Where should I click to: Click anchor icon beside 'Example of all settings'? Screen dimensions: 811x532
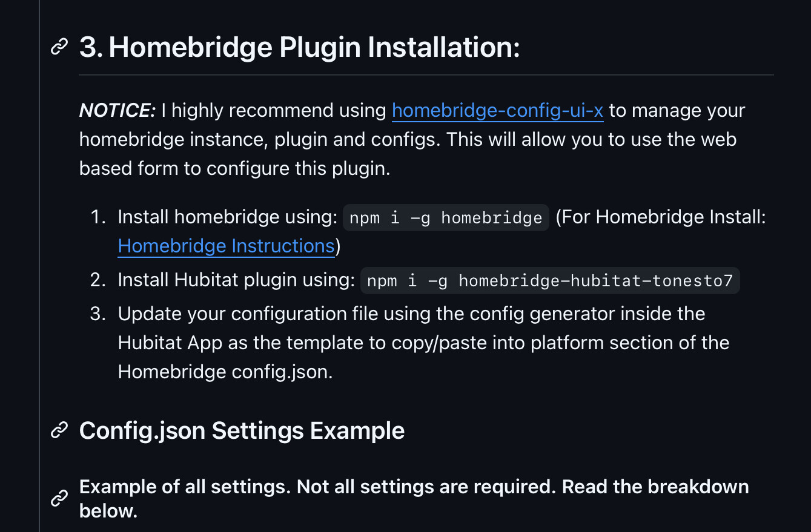(59, 499)
